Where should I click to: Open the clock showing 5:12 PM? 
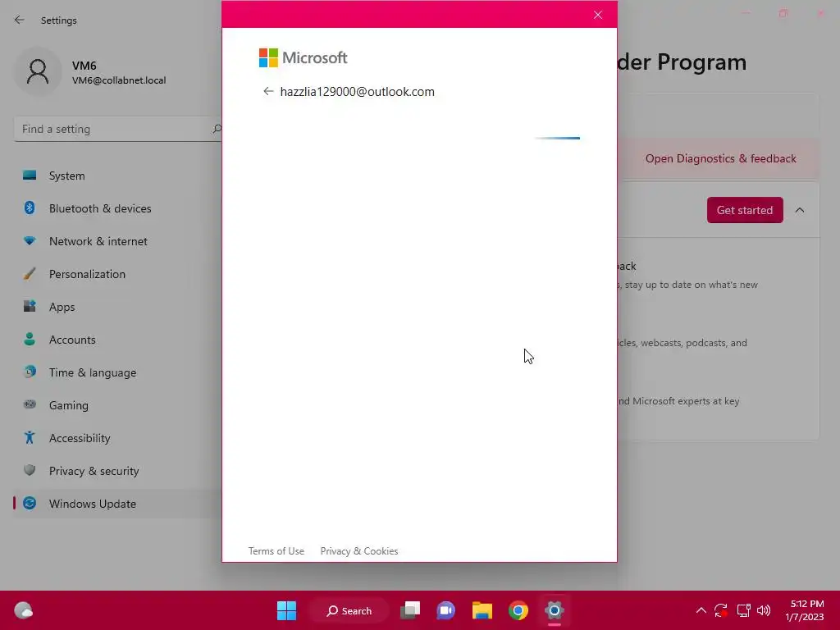coord(805,610)
